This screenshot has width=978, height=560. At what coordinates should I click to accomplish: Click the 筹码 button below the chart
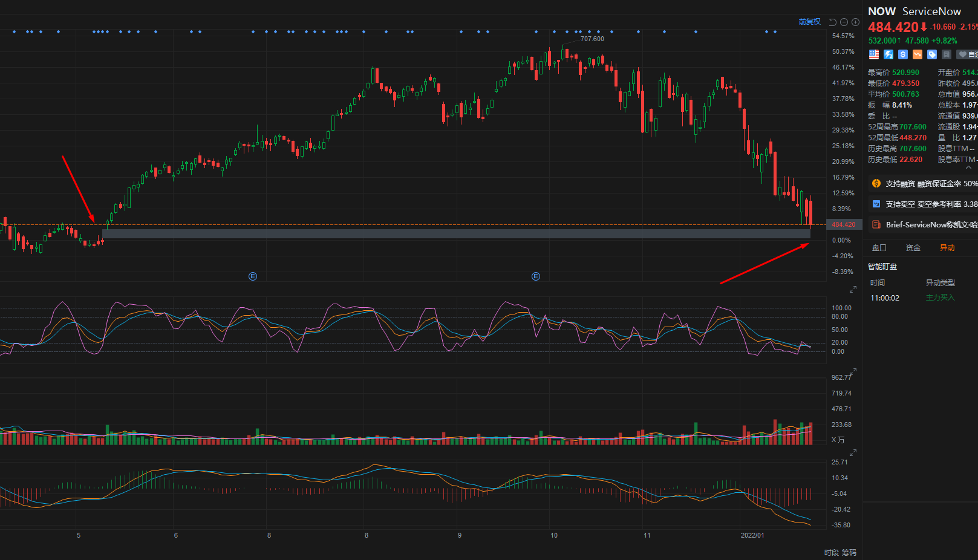(849, 553)
